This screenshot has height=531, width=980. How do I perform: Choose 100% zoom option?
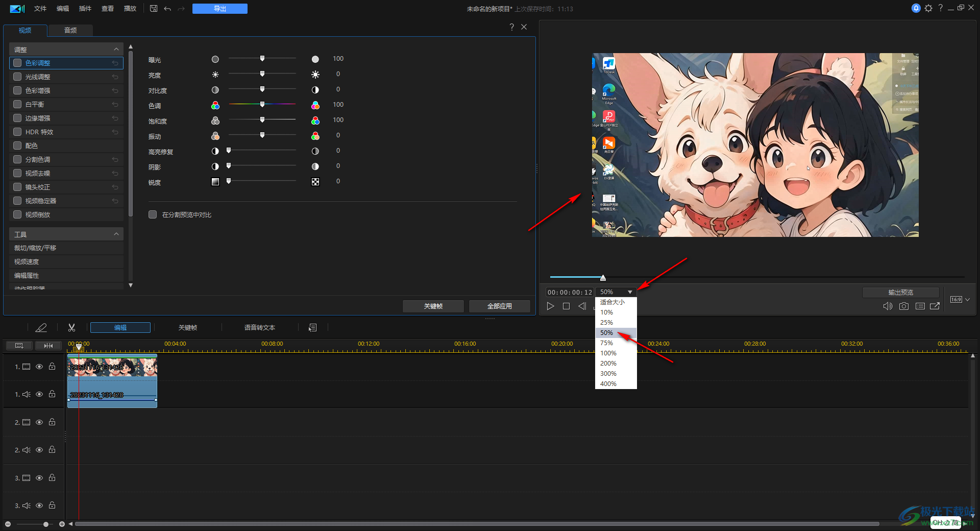[616, 353]
